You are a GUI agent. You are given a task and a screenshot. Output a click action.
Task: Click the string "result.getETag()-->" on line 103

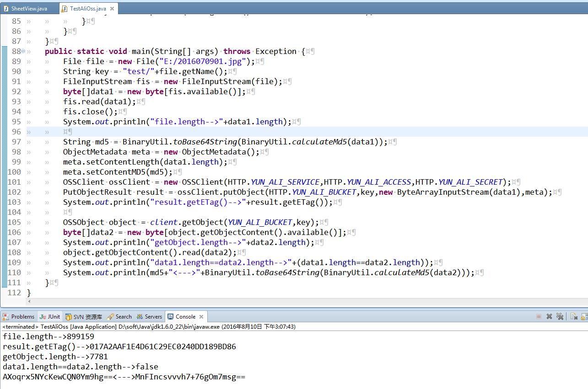[198, 202]
